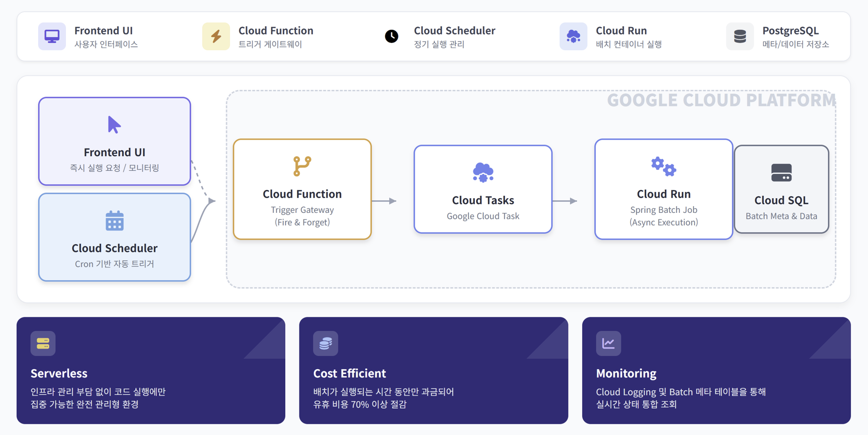Click the Frontend UI monitor icon in legend
The height and width of the screenshot is (435, 868).
tap(52, 36)
